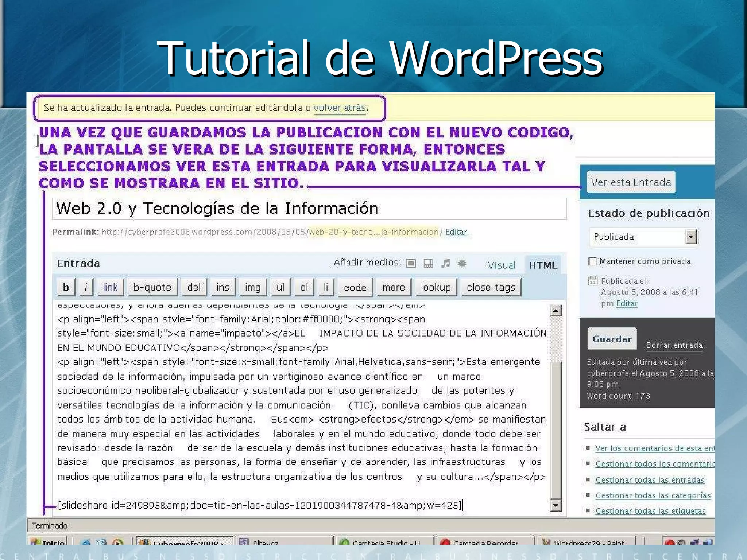The height and width of the screenshot is (560, 747).
Task: Open Ver los comentarios de esta entrada
Action: pos(655,448)
